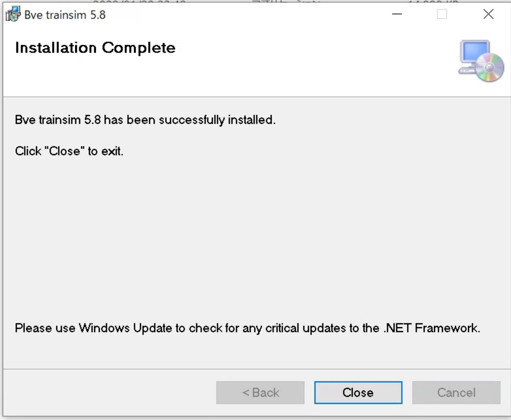The image size is (511, 420).
Task: Click blank footer area left of Back button
Action: [107, 393]
